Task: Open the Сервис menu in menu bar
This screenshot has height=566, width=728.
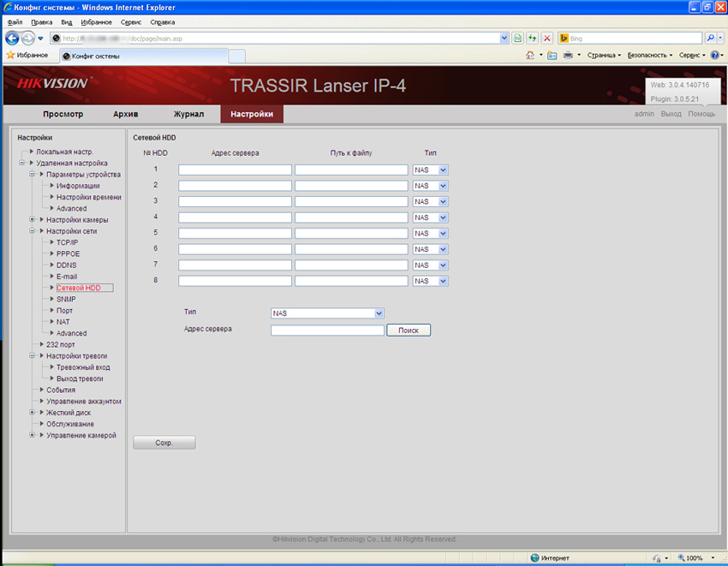Action: pyautogui.click(x=131, y=21)
